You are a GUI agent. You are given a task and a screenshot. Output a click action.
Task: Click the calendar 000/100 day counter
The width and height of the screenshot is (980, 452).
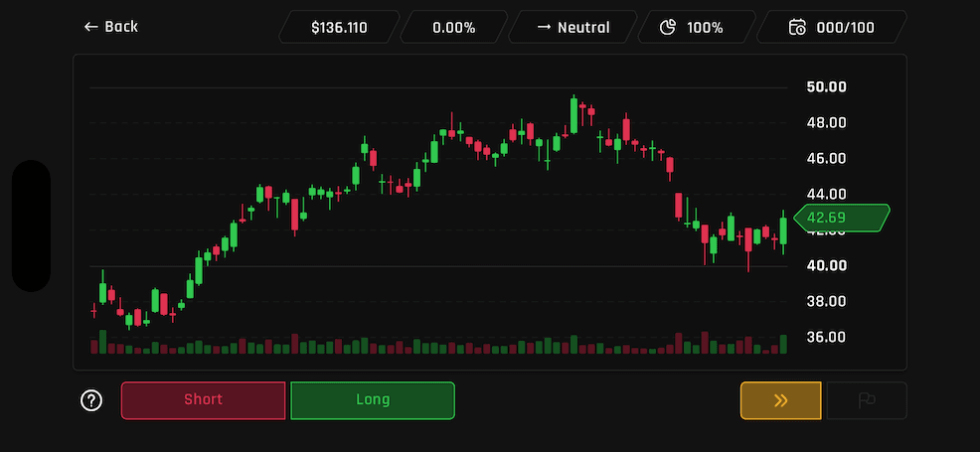pos(831,28)
